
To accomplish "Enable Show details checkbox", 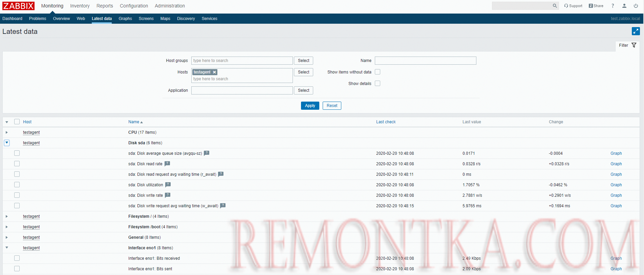I will 378,83.
